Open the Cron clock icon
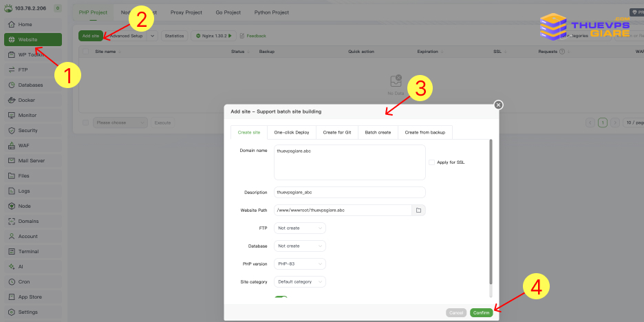Viewport: 644px width, 322px height. [12, 282]
